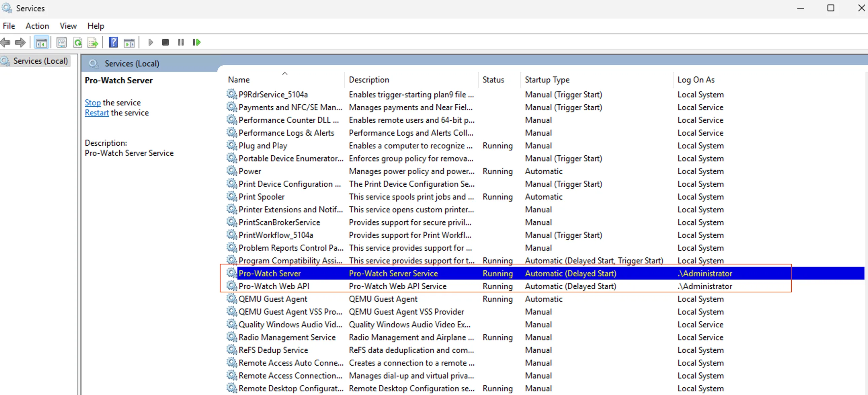Select Payments and NFC/SE Manager service row
The image size is (868, 395).
[x=545, y=107]
